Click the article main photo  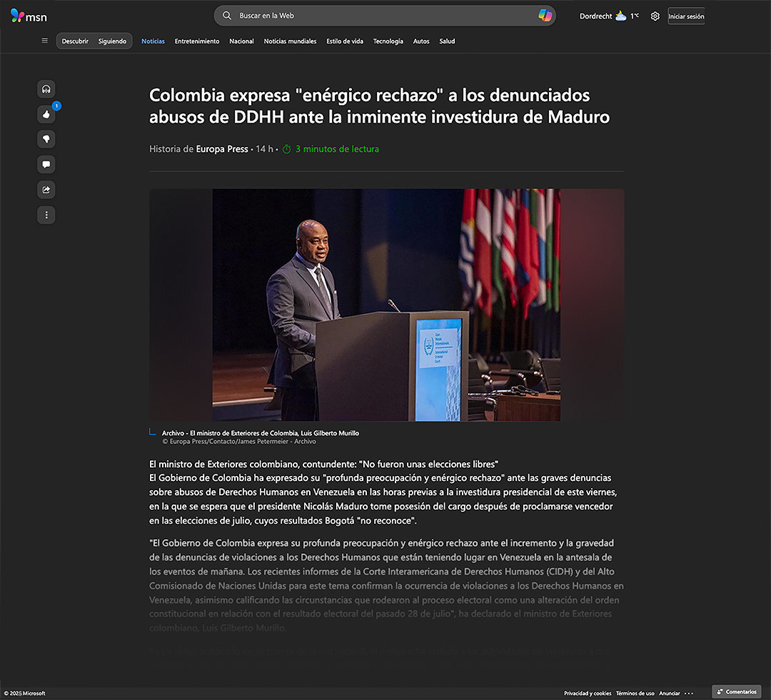(386, 305)
